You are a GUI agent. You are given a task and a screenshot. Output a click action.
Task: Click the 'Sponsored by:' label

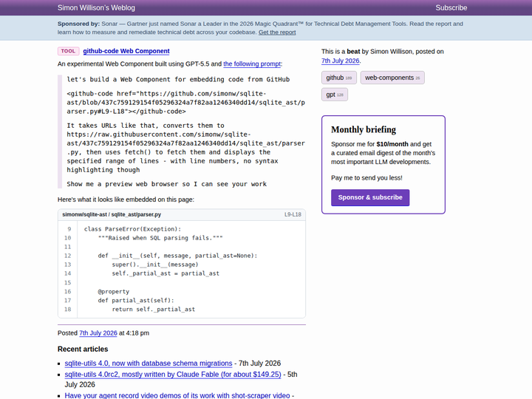tap(79, 24)
